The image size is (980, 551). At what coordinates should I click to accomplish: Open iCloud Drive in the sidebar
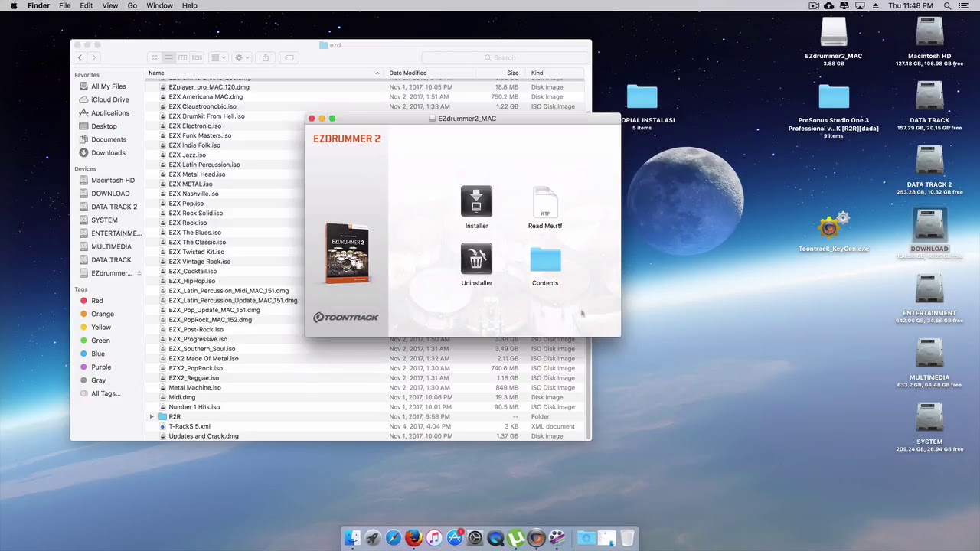point(109,99)
